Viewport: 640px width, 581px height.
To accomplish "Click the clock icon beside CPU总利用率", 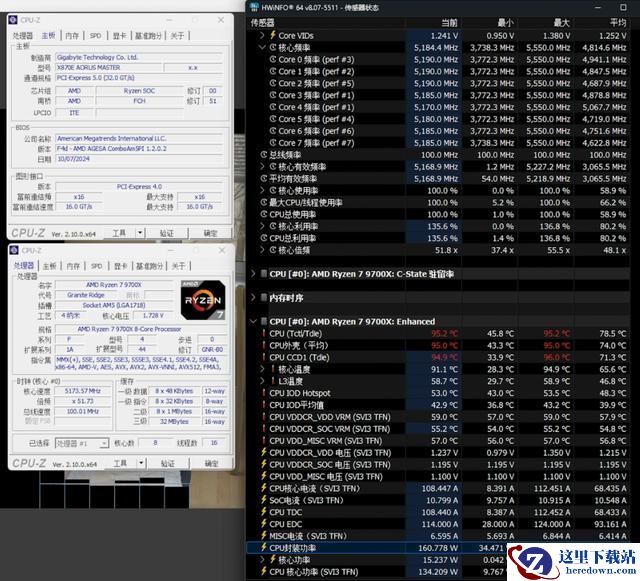I will (x=264, y=238).
